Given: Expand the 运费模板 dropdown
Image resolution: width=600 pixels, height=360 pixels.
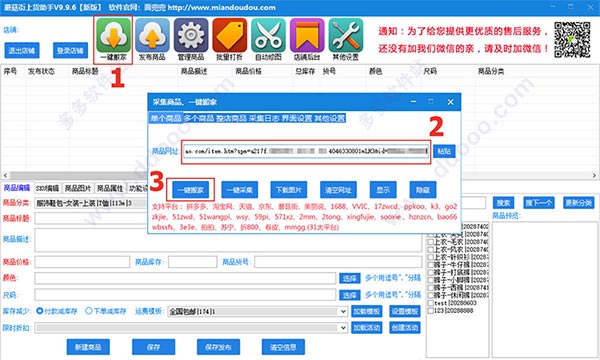Looking at the screenshot, I should tap(343, 311).
